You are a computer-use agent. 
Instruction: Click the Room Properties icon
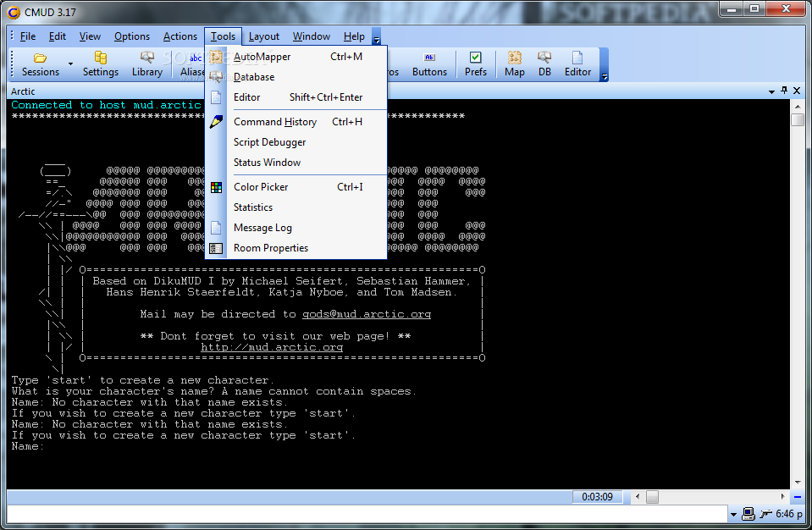[x=216, y=248]
